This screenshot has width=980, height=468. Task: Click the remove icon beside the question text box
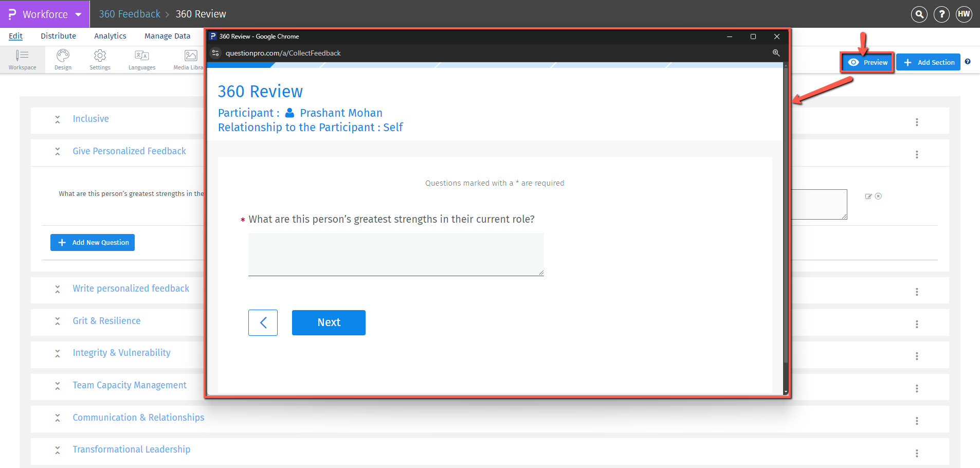(879, 196)
